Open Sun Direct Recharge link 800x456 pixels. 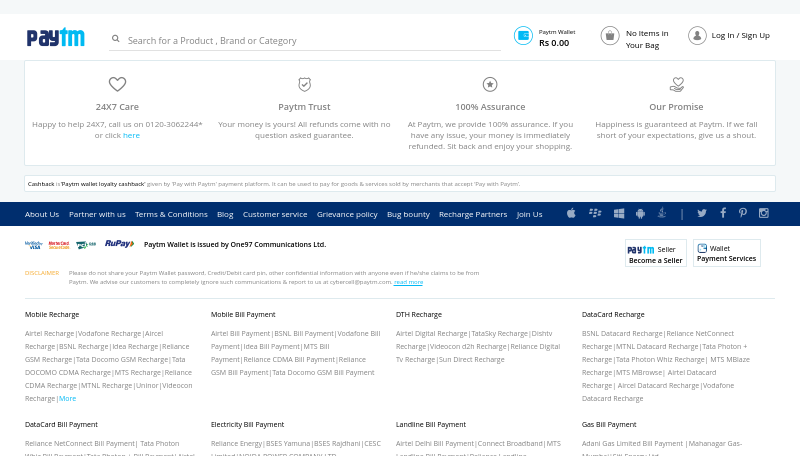(471, 360)
